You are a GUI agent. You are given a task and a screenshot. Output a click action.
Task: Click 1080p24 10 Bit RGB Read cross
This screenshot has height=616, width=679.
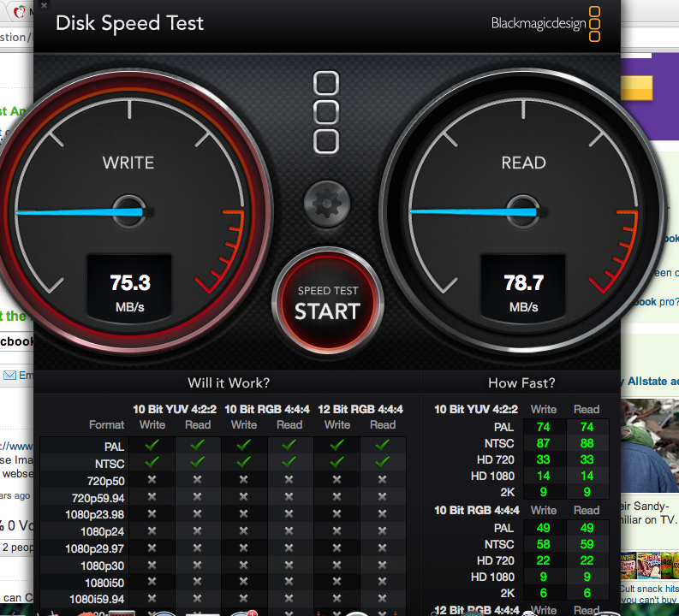click(x=289, y=530)
